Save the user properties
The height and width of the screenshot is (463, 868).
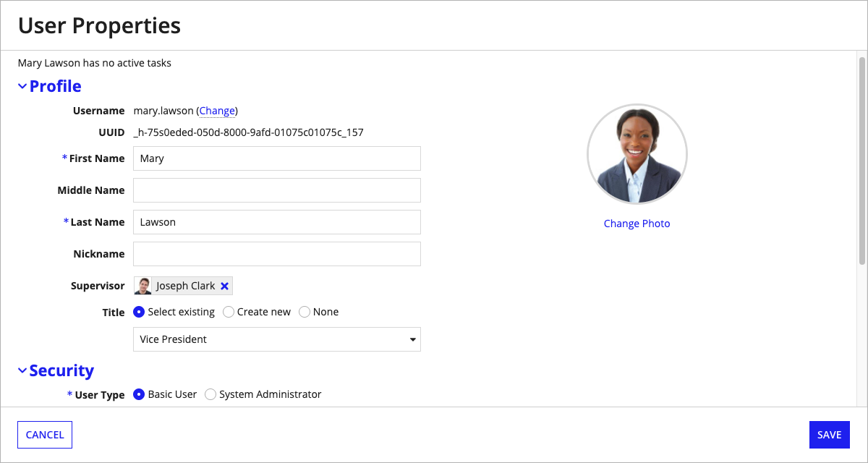pos(830,435)
